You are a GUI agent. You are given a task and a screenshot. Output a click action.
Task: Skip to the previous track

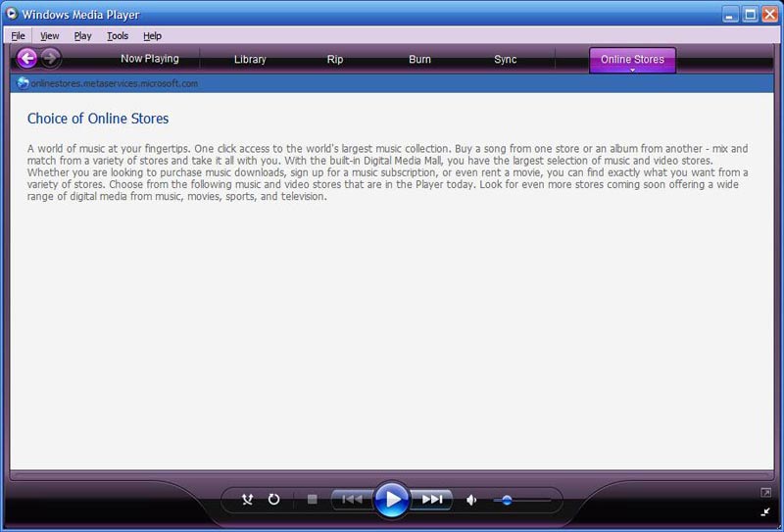352,499
